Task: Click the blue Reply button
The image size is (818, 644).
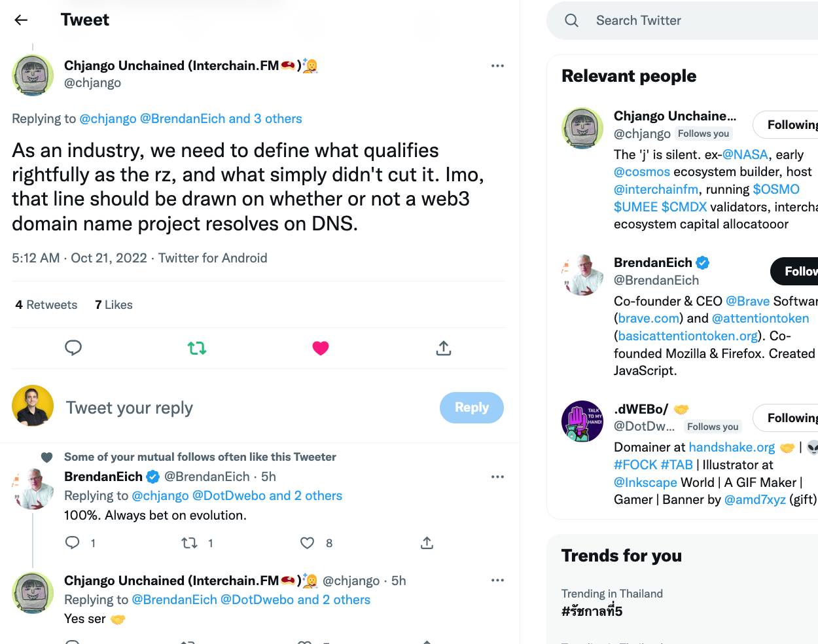Action: point(471,408)
